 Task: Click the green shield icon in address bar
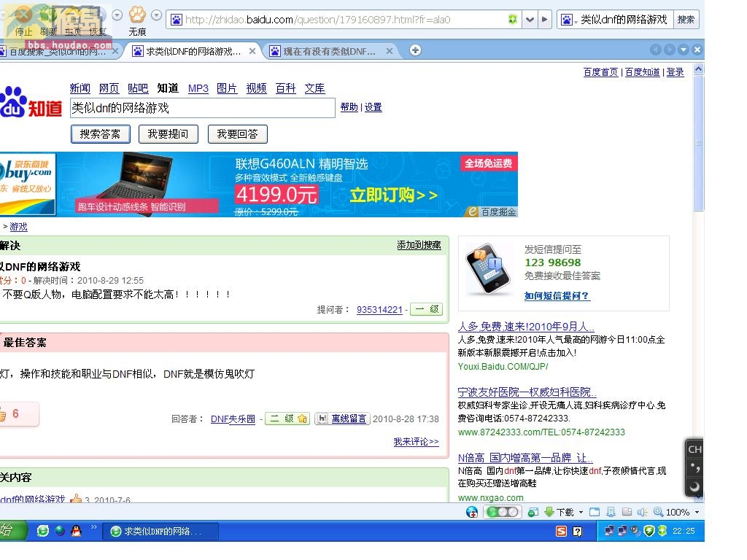pyautogui.click(x=513, y=20)
